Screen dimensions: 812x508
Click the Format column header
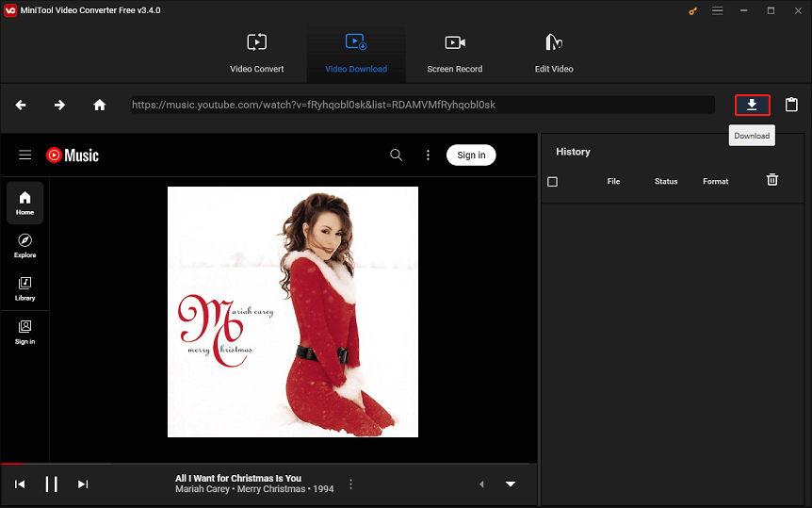coord(716,181)
